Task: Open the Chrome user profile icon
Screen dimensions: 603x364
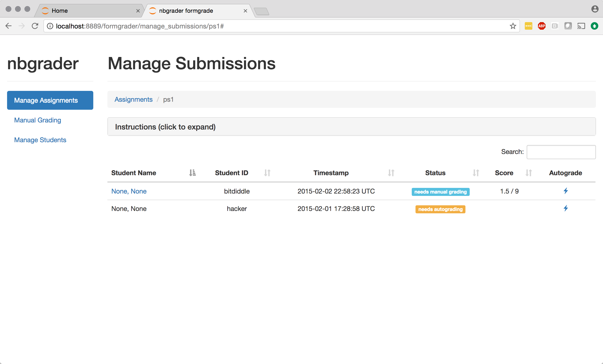Action: coord(595,9)
